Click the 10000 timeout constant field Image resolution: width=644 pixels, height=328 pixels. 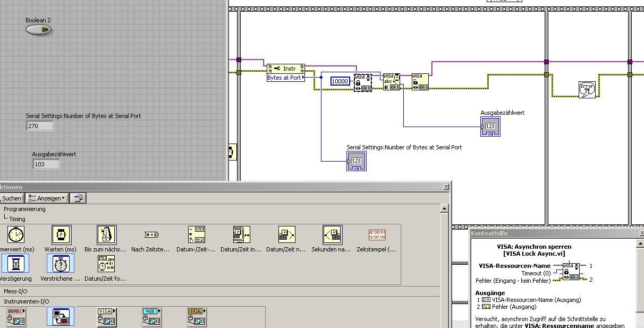(x=340, y=81)
